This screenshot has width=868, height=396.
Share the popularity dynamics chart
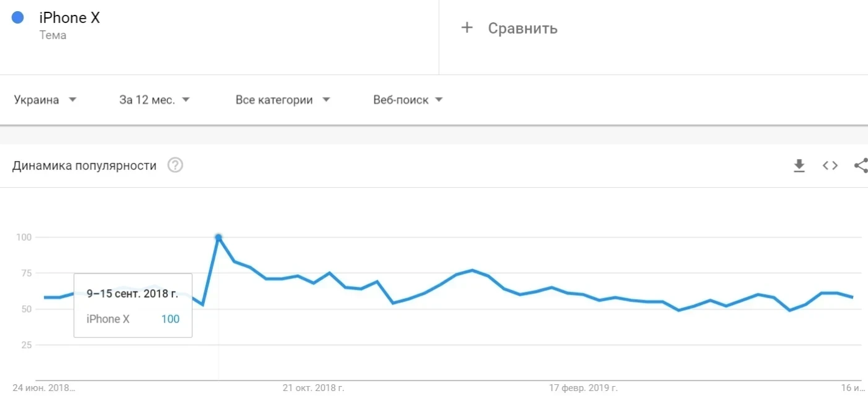[861, 165]
